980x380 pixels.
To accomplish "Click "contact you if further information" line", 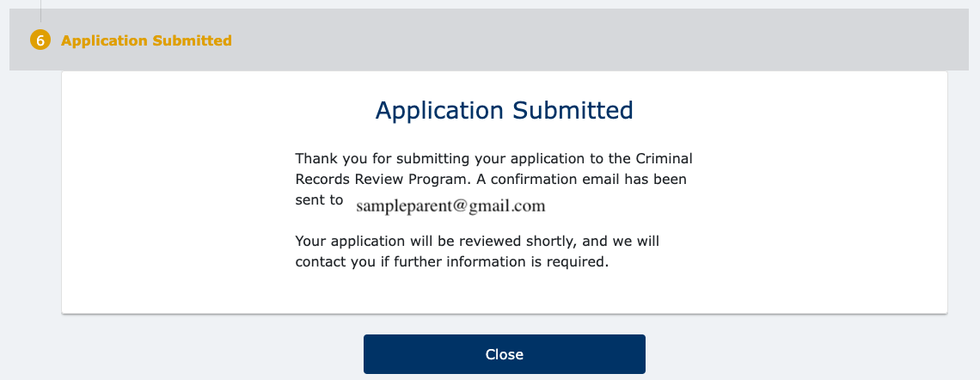I will coord(413,262).
